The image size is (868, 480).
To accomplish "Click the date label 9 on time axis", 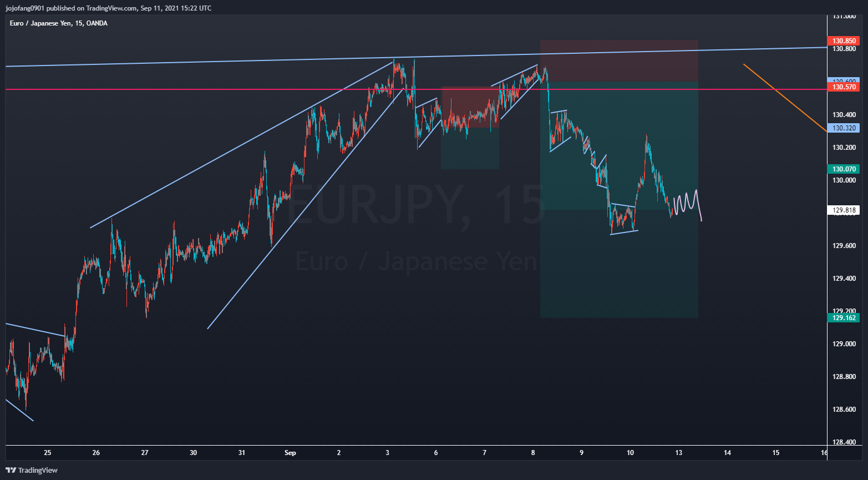I will (582, 453).
